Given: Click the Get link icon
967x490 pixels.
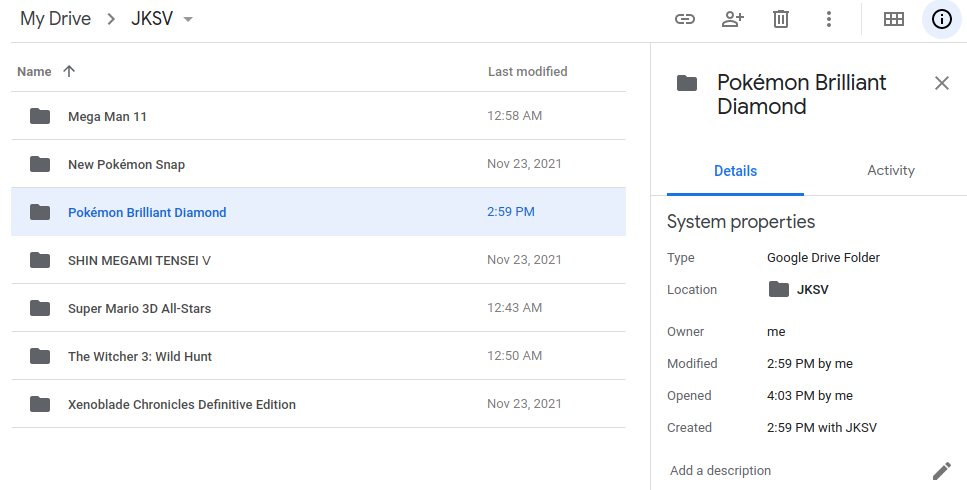Looking at the screenshot, I should coord(685,19).
